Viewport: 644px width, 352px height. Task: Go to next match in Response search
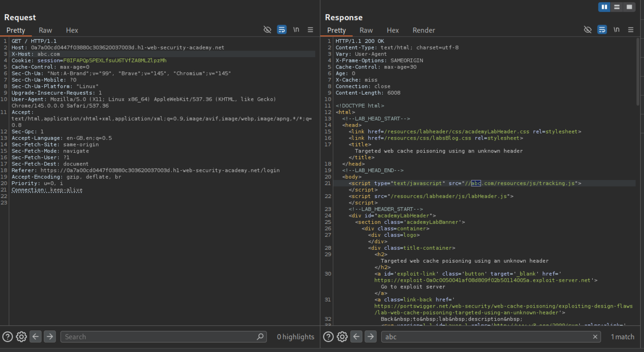pyautogui.click(x=370, y=336)
